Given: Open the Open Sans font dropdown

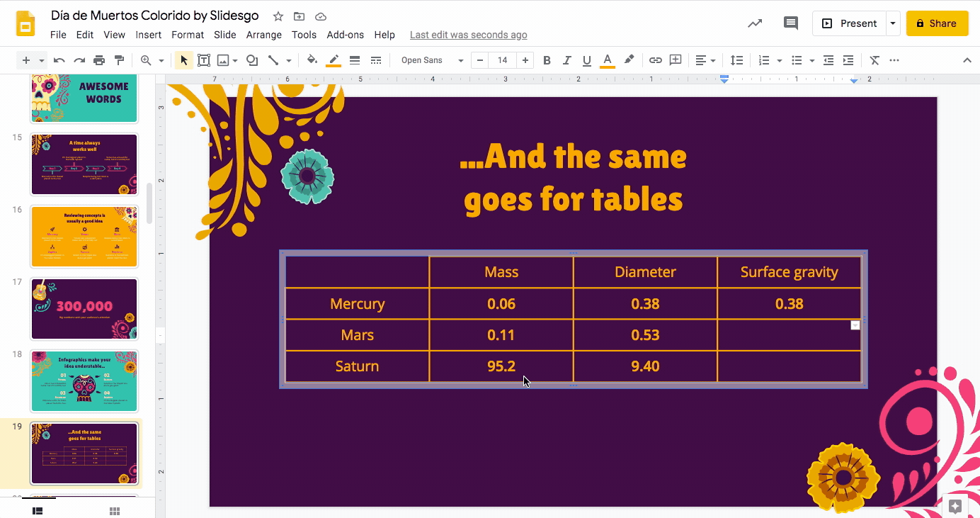Looking at the screenshot, I should (x=432, y=60).
